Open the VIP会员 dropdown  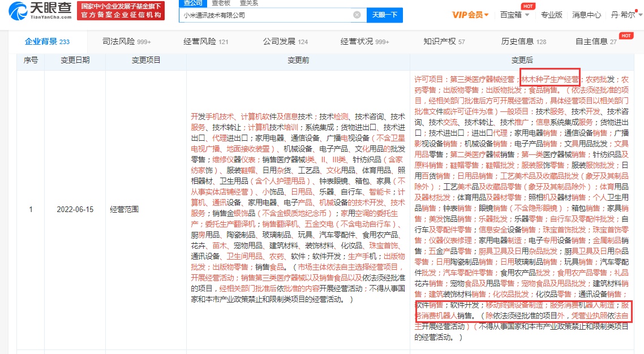click(x=470, y=15)
